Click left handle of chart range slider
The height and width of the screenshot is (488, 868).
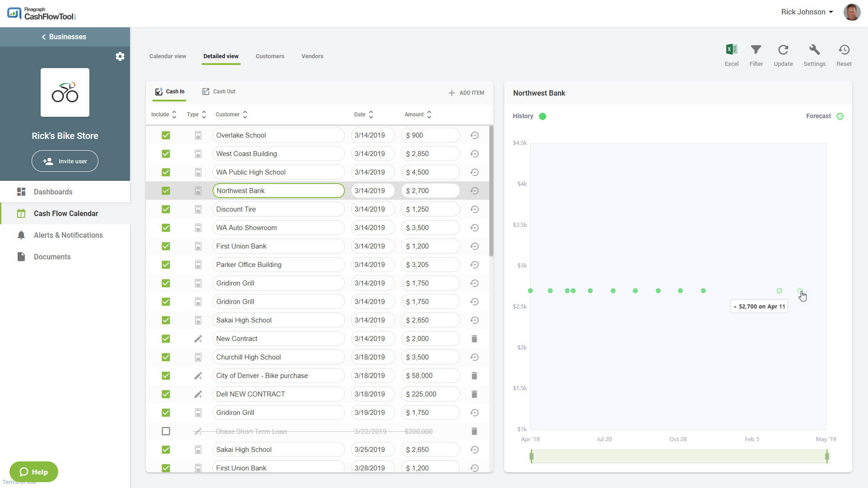click(531, 456)
